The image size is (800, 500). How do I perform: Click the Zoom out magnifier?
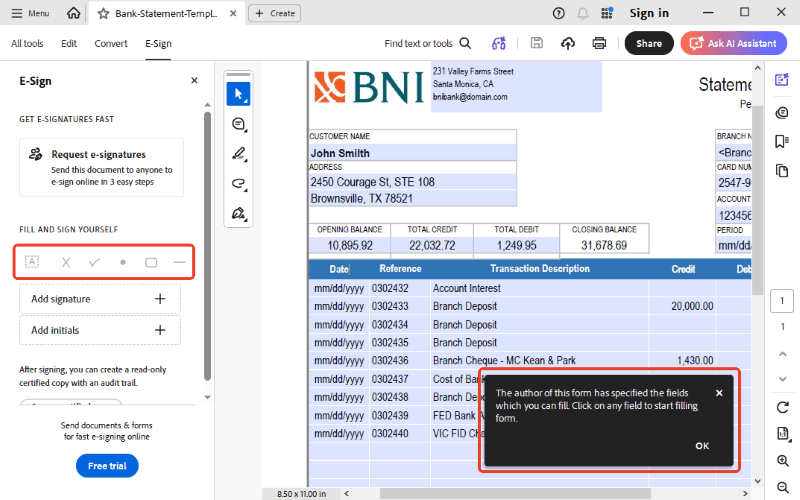[x=782, y=487]
